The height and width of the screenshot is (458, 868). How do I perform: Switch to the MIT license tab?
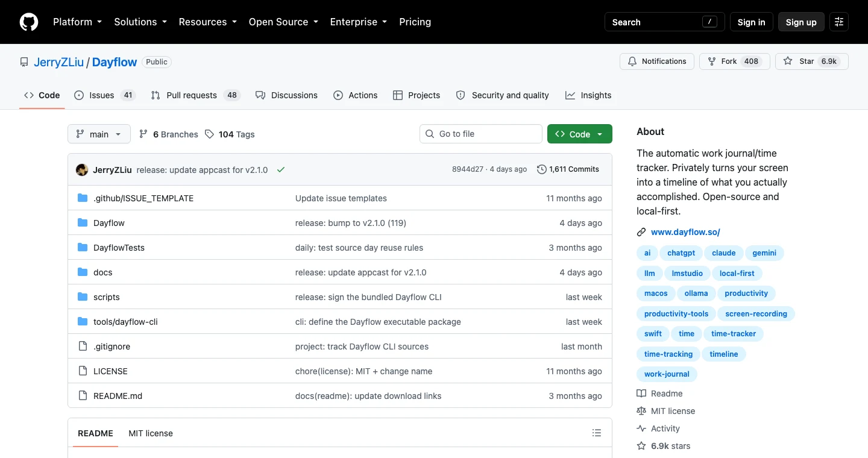tap(151, 433)
